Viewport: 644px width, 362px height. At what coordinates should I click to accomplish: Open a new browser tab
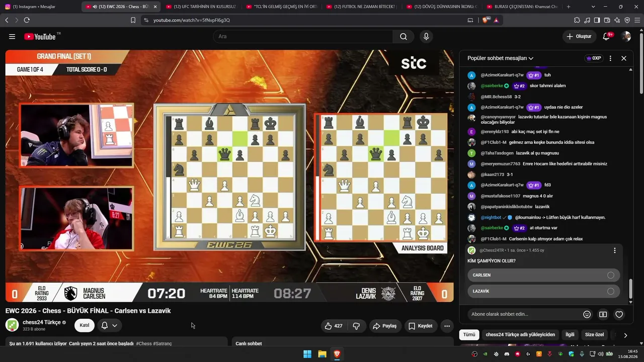[x=569, y=7]
